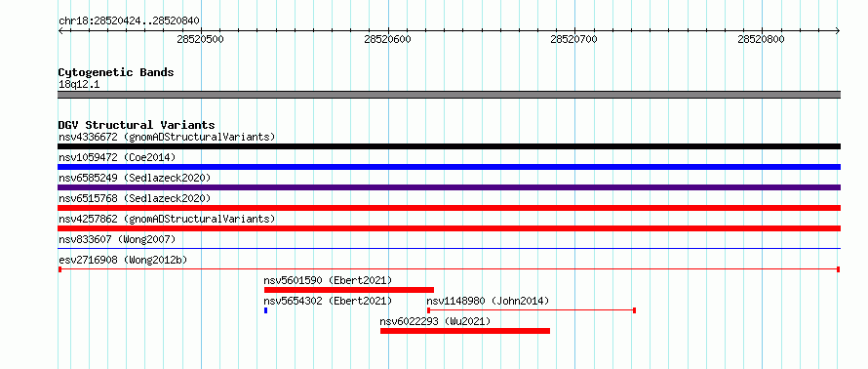The width and height of the screenshot is (868, 369).
Task: Open nsv6515768 (Sedlazeck2020) label
Action: pyautogui.click(x=135, y=198)
